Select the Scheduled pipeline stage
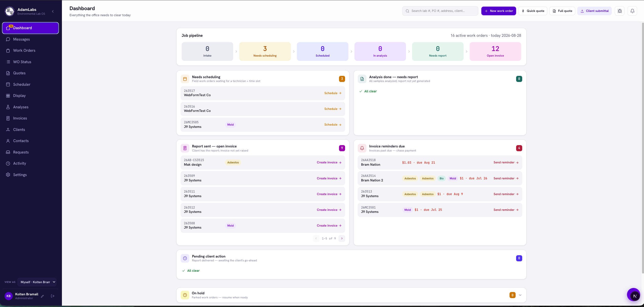Screen dimensions: 644x307 click(x=323, y=52)
